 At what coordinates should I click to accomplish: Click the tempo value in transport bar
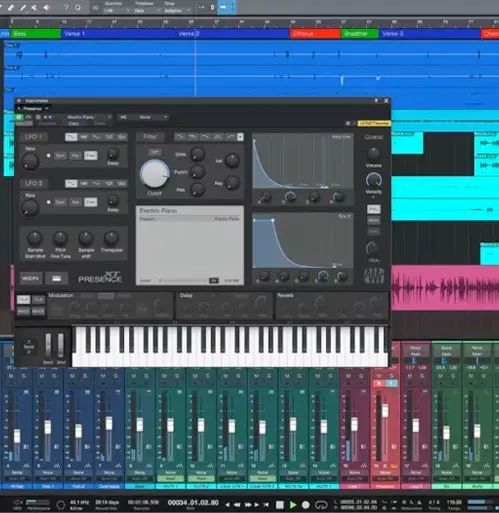(x=454, y=502)
